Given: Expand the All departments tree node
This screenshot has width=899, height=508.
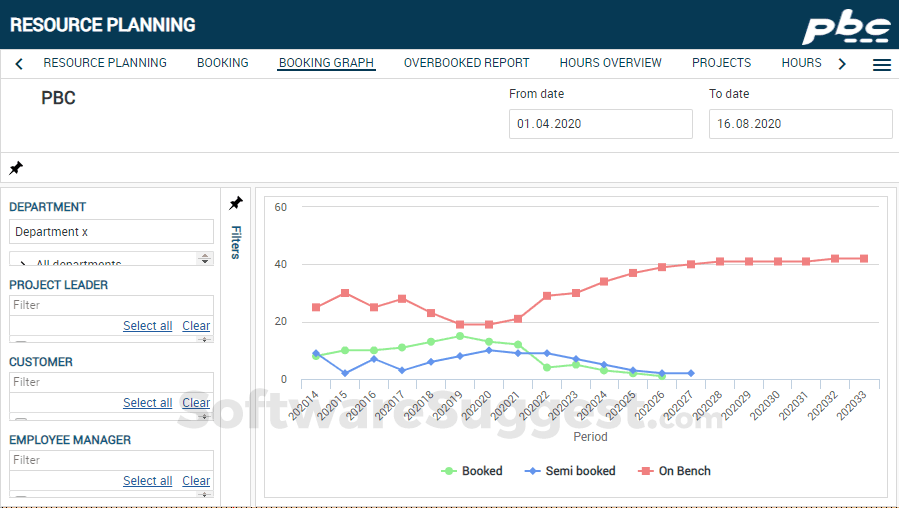Looking at the screenshot, I should click(x=23, y=264).
